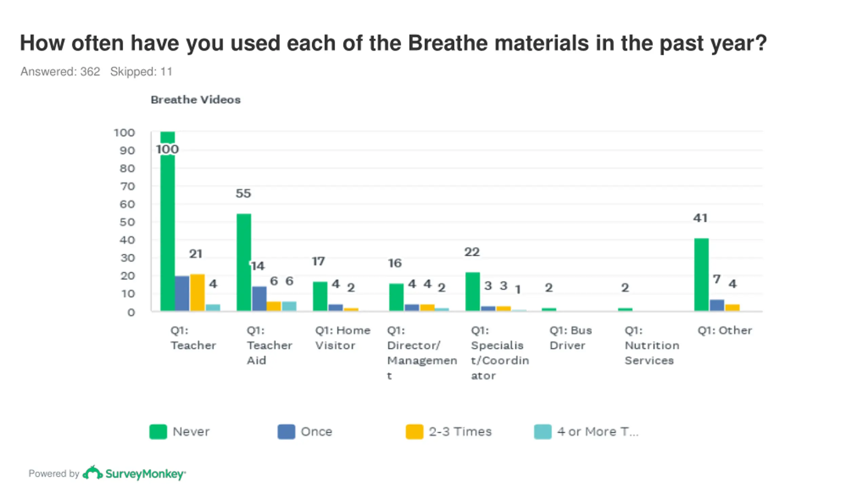Click the green Never legend swatch
Screen dimensions: 868x488
coord(158,431)
